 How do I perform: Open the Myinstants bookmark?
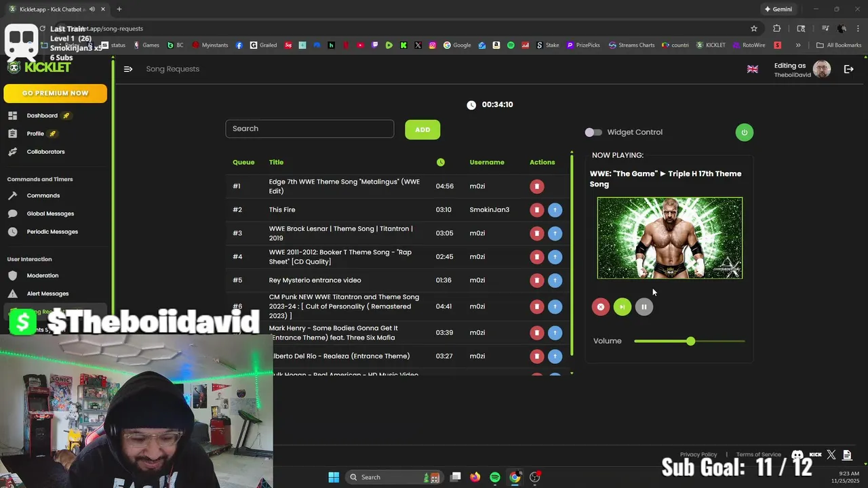pos(210,45)
